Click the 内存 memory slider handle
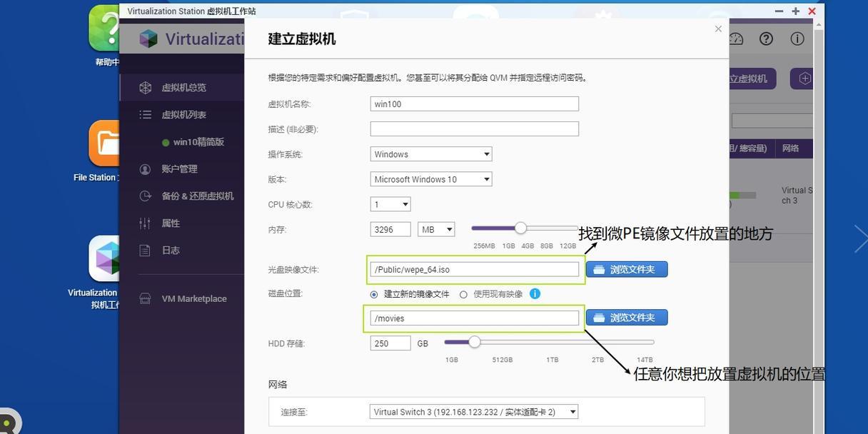Screen dimensions: 868x434 tap(521, 228)
